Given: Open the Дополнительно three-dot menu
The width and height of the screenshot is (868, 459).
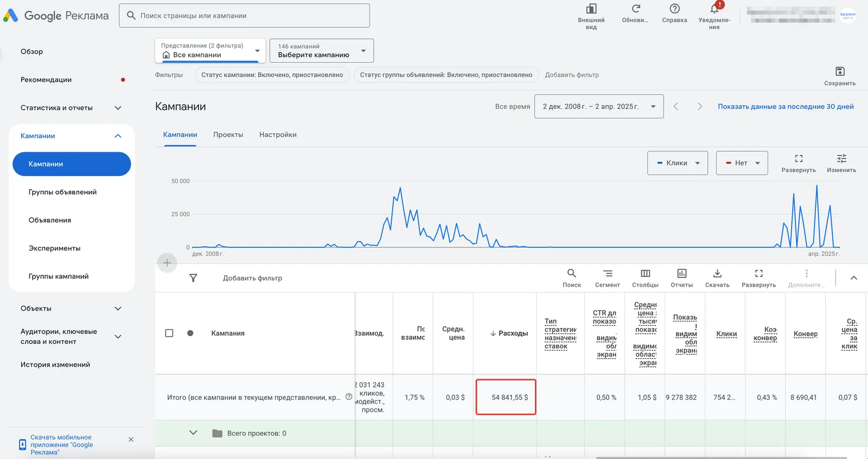Looking at the screenshot, I should coord(807,273).
